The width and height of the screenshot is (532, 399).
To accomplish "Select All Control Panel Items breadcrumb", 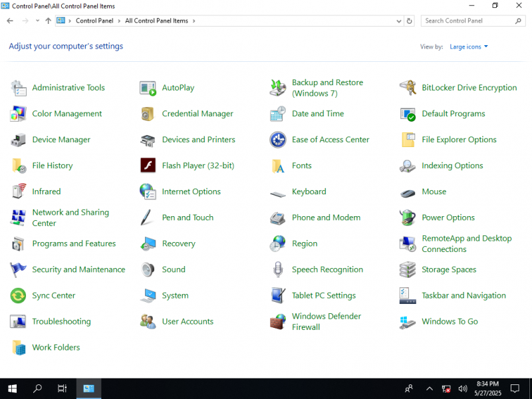I will [x=156, y=21].
